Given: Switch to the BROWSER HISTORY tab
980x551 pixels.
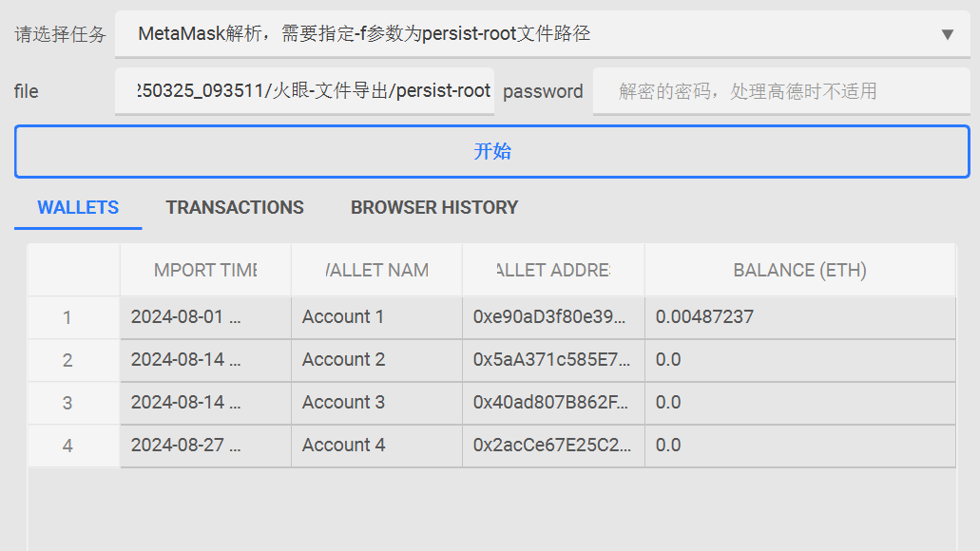Looking at the screenshot, I should (x=434, y=207).
